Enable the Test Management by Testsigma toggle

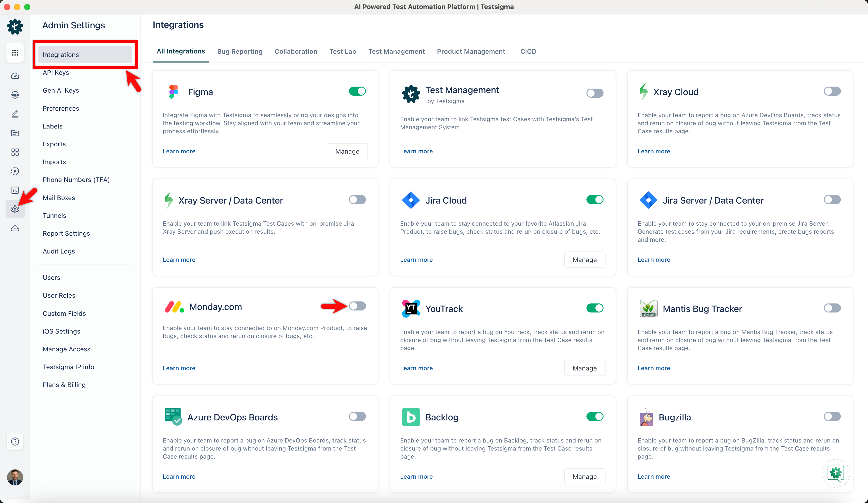click(594, 93)
